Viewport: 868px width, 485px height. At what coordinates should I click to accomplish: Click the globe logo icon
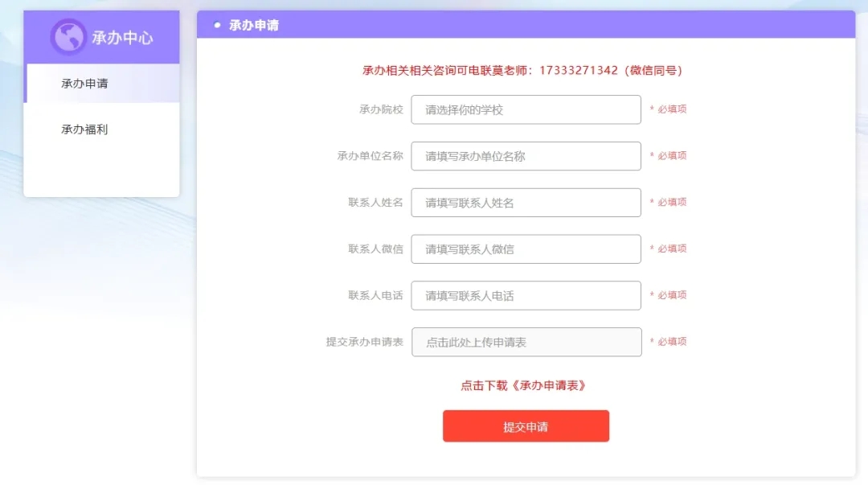(x=68, y=36)
